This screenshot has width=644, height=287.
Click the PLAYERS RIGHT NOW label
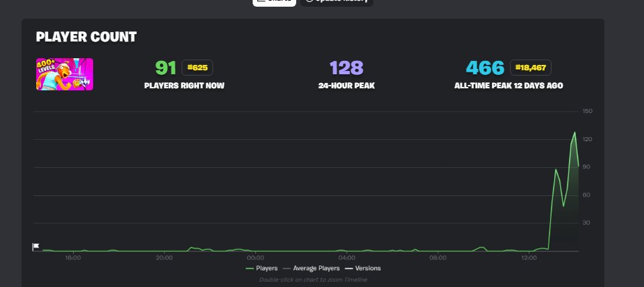tap(184, 86)
